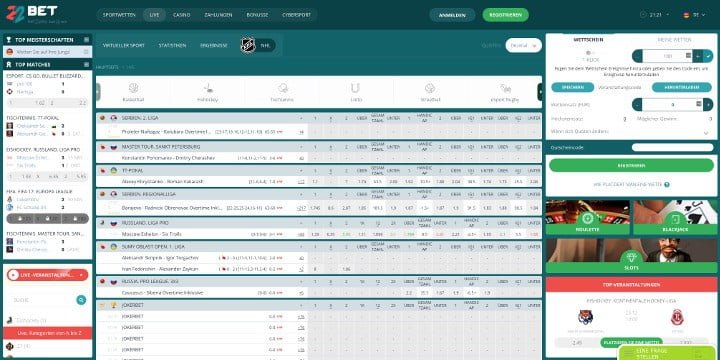The image size is (720, 360).
Task: Click the Speichern button
Action: (573, 87)
